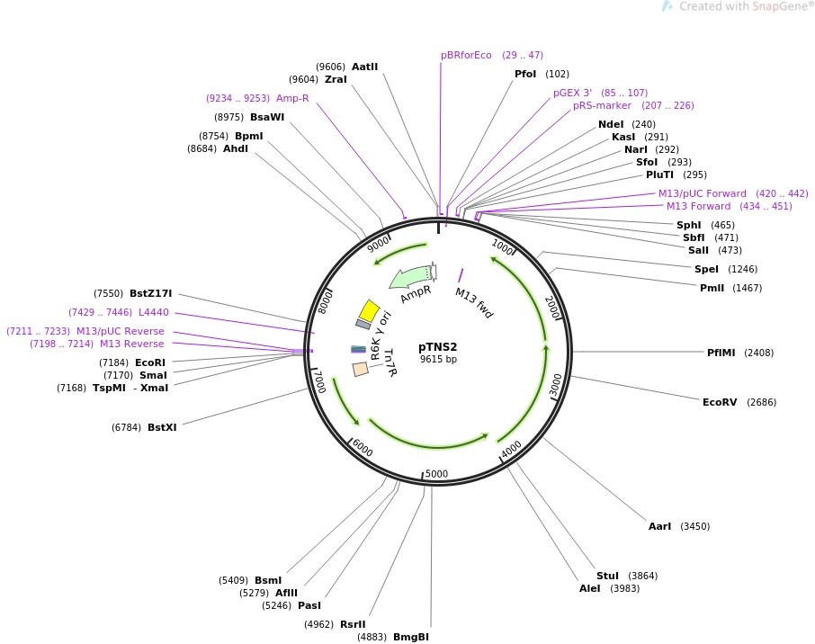Screen dimensions: 815x644
Task: Click the pTNS2 plasmid name
Action: [x=438, y=346]
